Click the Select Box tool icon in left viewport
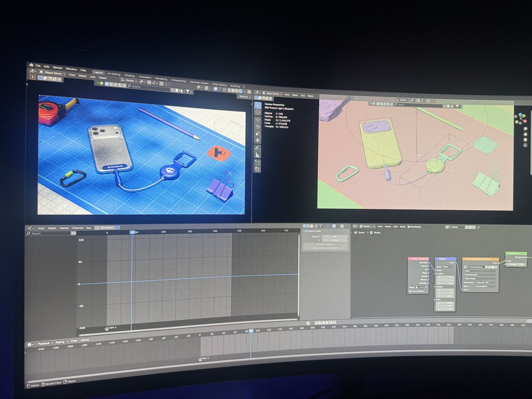The image size is (532, 399). [32, 77]
